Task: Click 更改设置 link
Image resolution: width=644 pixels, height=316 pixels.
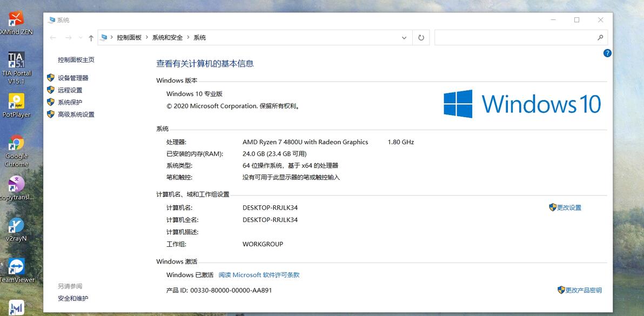Action: click(569, 207)
